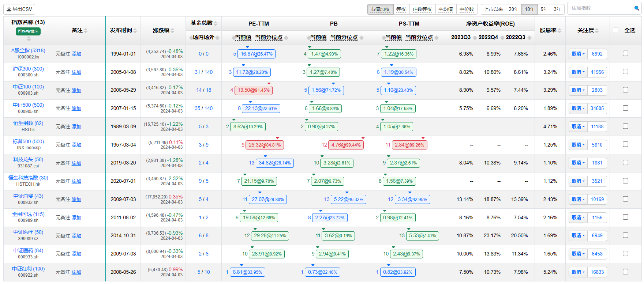
Task: Click 关注度 count 41956 button
Action: tap(597, 72)
